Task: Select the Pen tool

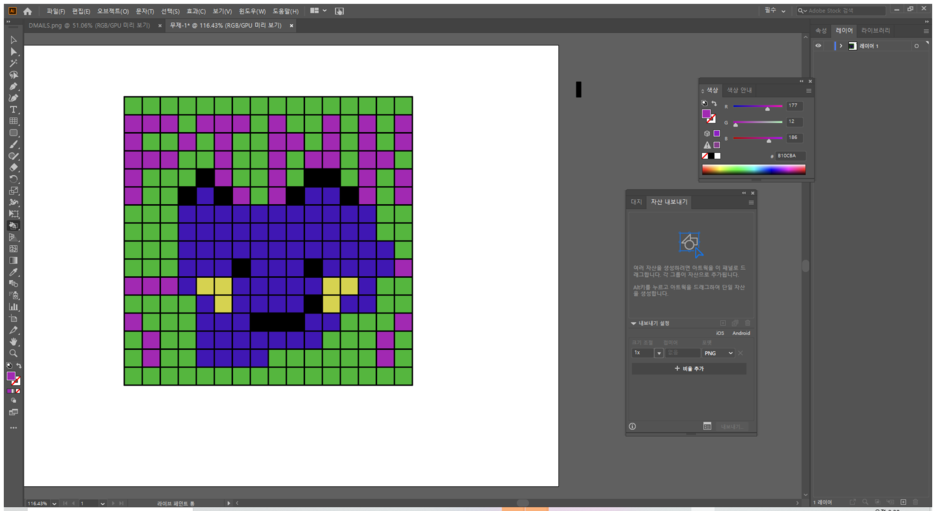Action: click(x=13, y=87)
